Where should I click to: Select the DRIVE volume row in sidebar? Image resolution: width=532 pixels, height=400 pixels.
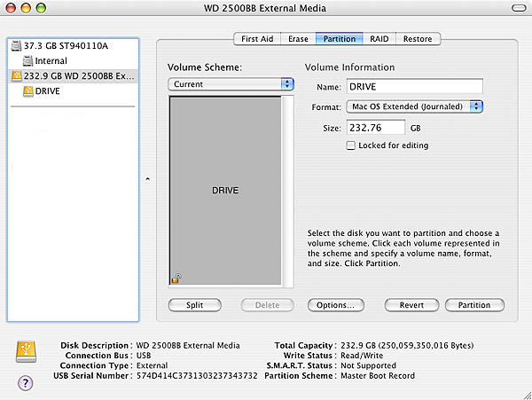coord(73,91)
